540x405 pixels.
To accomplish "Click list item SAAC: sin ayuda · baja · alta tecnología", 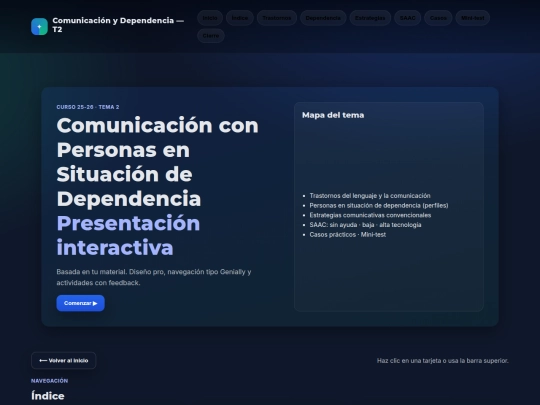I will [x=365, y=225].
